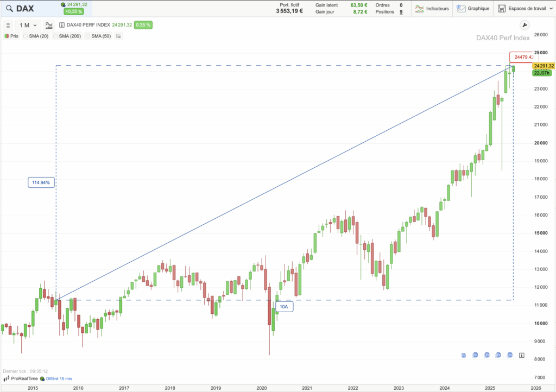Click the info icon before DAX40 PERF INDEX
This screenshot has width=556, height=392.
(62, 25)
